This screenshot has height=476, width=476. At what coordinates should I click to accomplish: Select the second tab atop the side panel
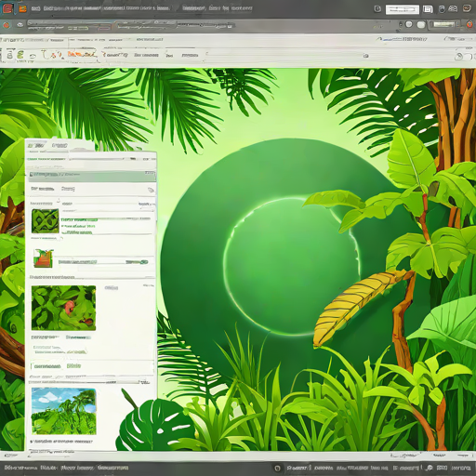(x=59, y=145)
